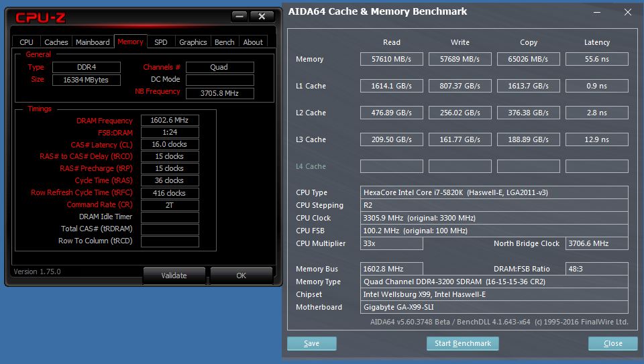Click the Channels # value Quad
Viewport: 644px width, 364px height.
pos(220,67)
